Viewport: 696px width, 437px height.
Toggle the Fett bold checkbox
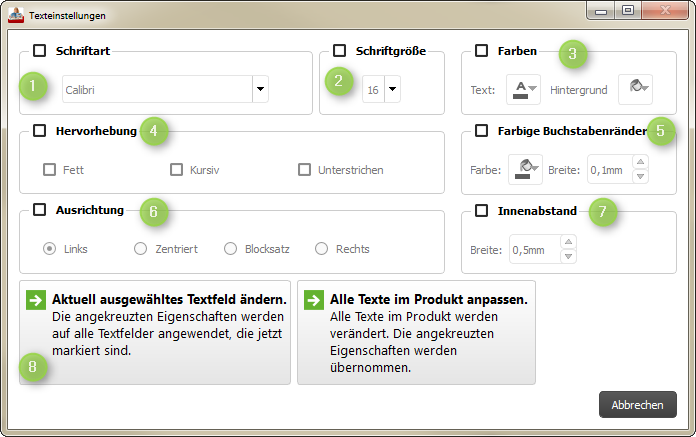[49, 170]
